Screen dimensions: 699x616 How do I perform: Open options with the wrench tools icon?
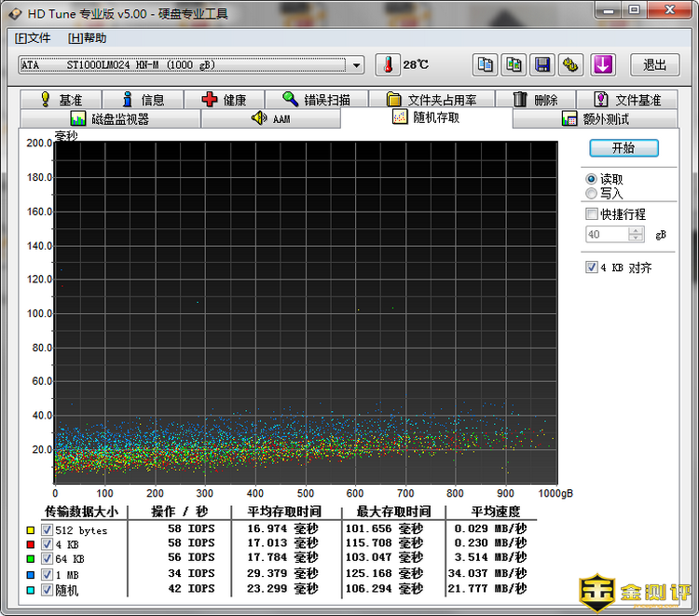coord(571,64)
